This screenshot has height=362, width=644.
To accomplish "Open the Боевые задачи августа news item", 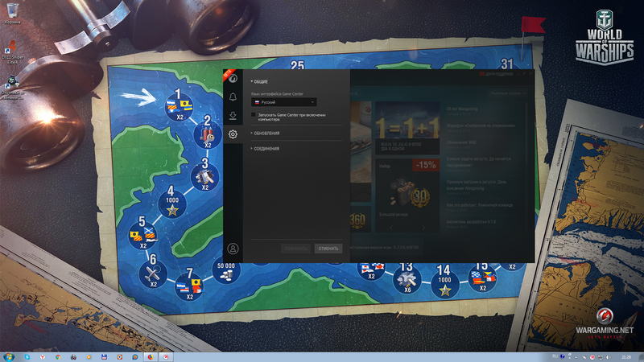I will (478, 162).
